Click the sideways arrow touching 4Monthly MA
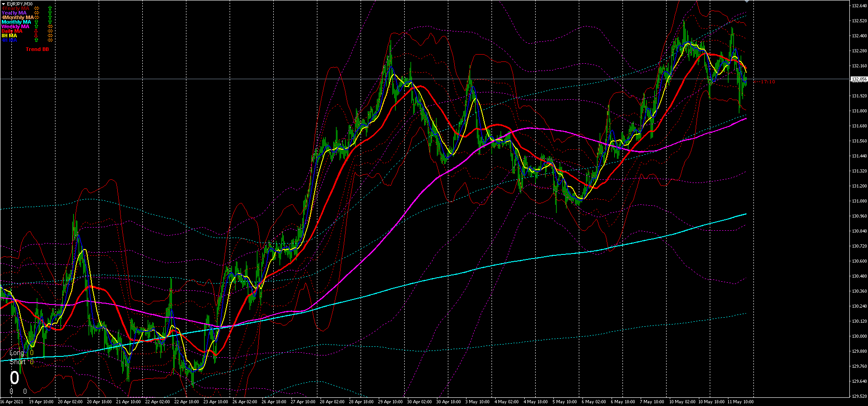This screenshot has width=868, height=406. point(37,17)
